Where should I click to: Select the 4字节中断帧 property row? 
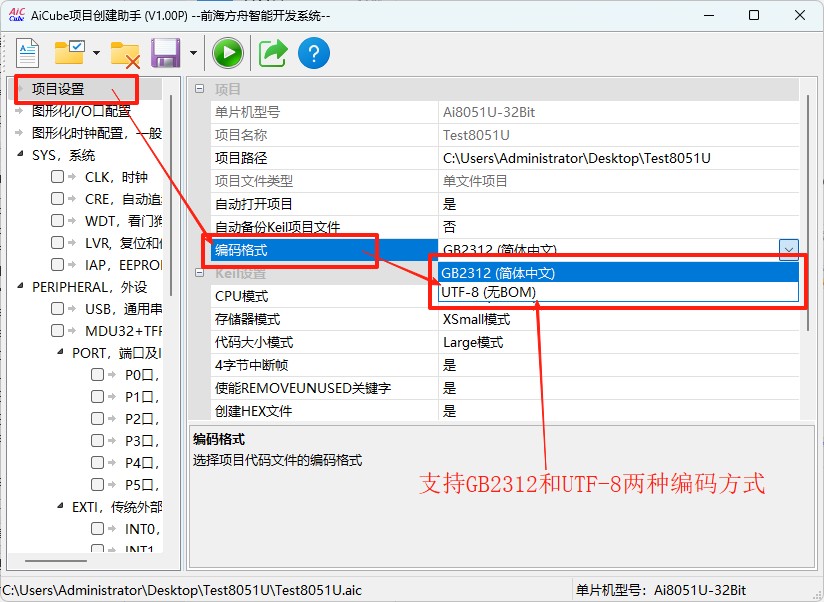pos(504,365)
